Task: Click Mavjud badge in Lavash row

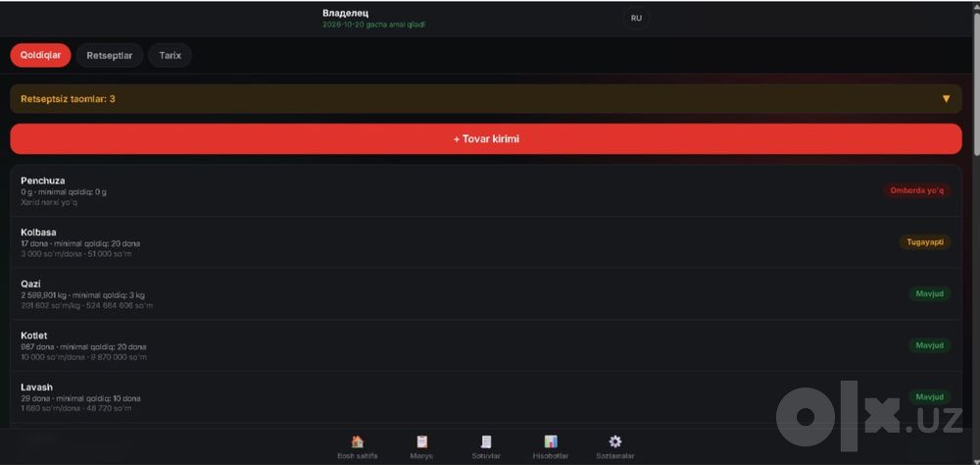Action: pyautogui.click(x=929, y=396)
